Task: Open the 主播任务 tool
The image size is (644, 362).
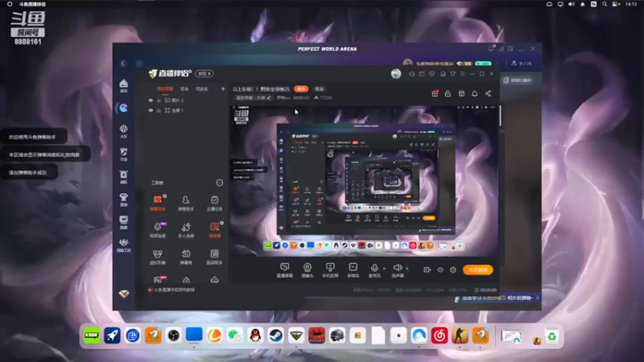Action: 214,203
